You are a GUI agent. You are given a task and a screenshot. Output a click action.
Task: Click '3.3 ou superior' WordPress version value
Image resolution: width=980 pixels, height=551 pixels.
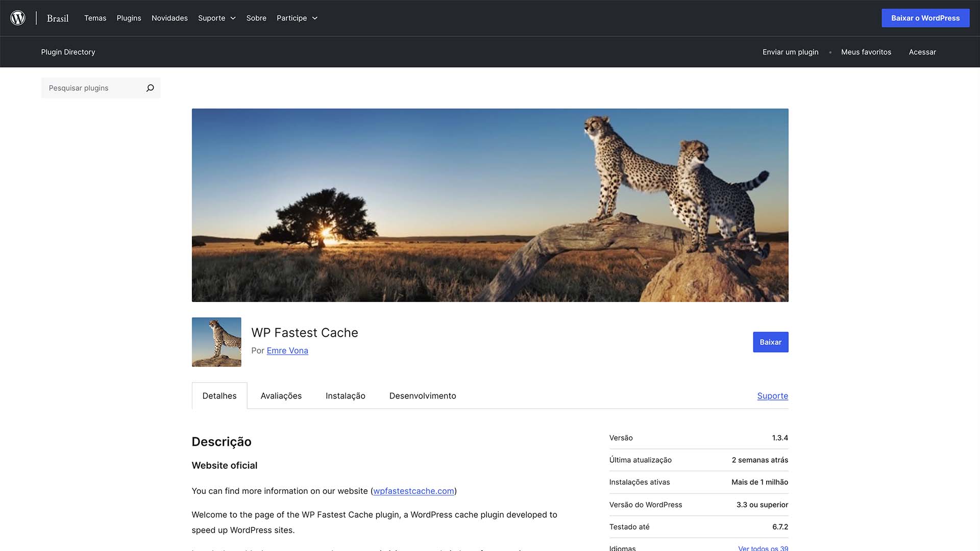762,505
